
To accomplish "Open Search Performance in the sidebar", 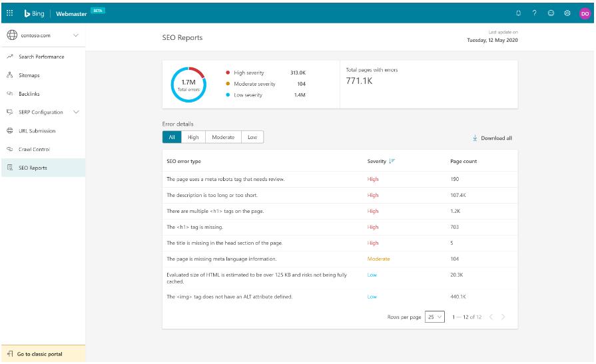I will pyautogui.click(x=43, y=57).
